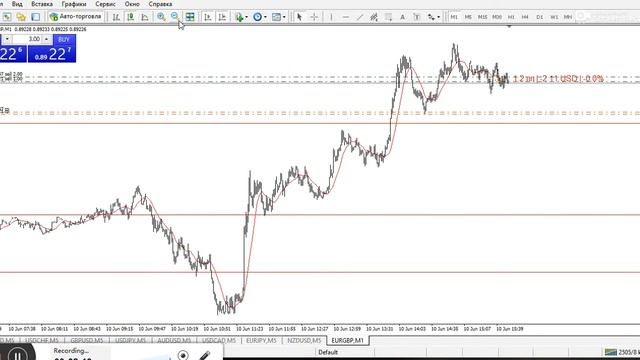Screen dimensions: 640x360
Task: Switch to the M15 timeframe
Action: (x=482, y=17)
